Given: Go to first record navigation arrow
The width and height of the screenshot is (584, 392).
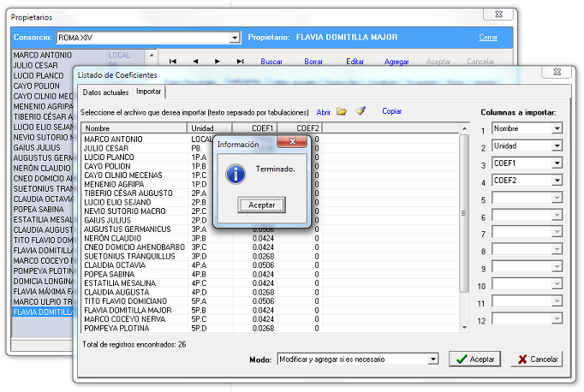Looking at the screenshot, I should pos(173,62).
